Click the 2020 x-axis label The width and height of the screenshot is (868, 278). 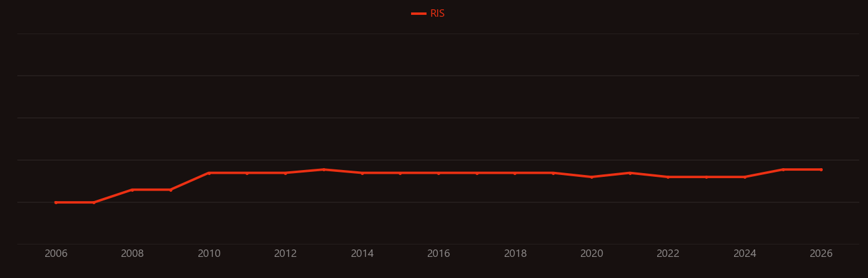point(591,254)
